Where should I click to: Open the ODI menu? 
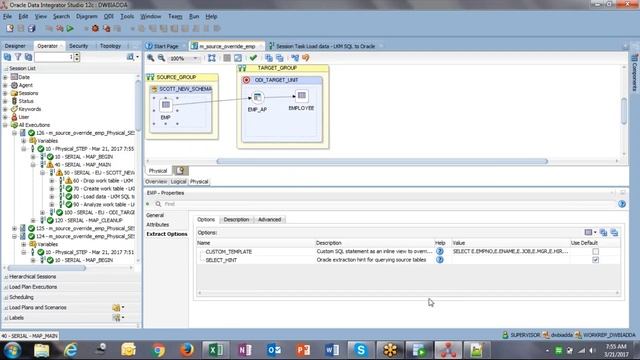click(109, 16)
